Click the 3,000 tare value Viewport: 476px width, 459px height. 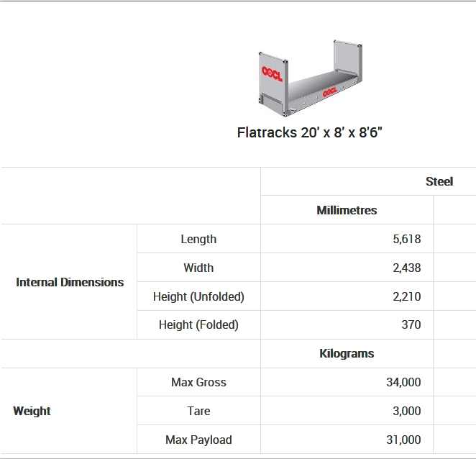tap(407, 412)
